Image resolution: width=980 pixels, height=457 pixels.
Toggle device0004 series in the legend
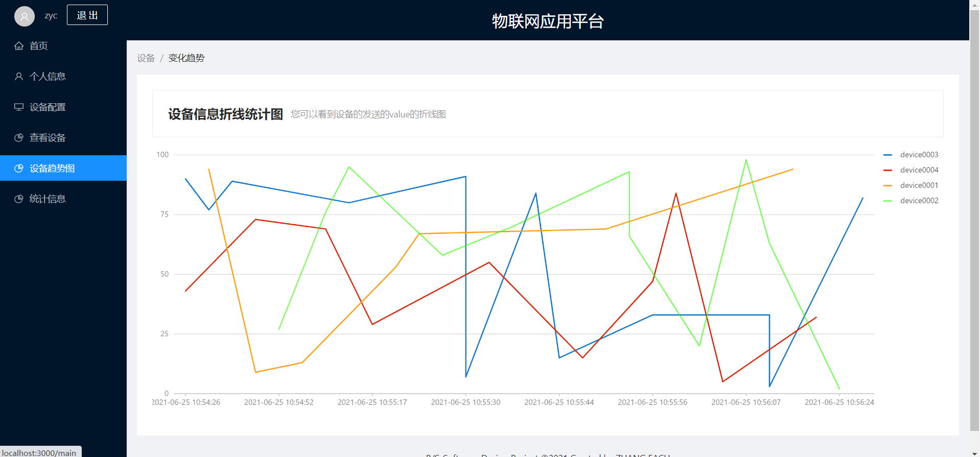coord(911,170)
